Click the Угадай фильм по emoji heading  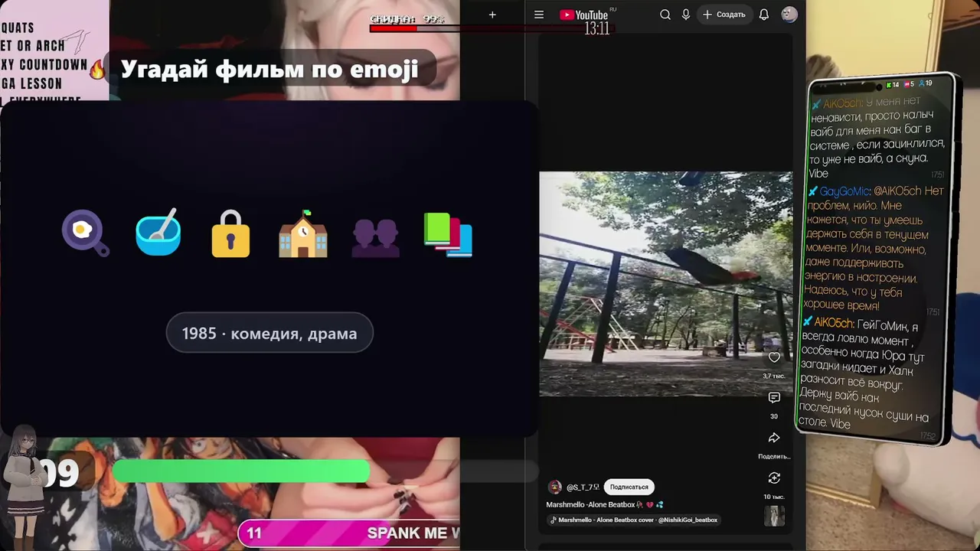[269, 69]
